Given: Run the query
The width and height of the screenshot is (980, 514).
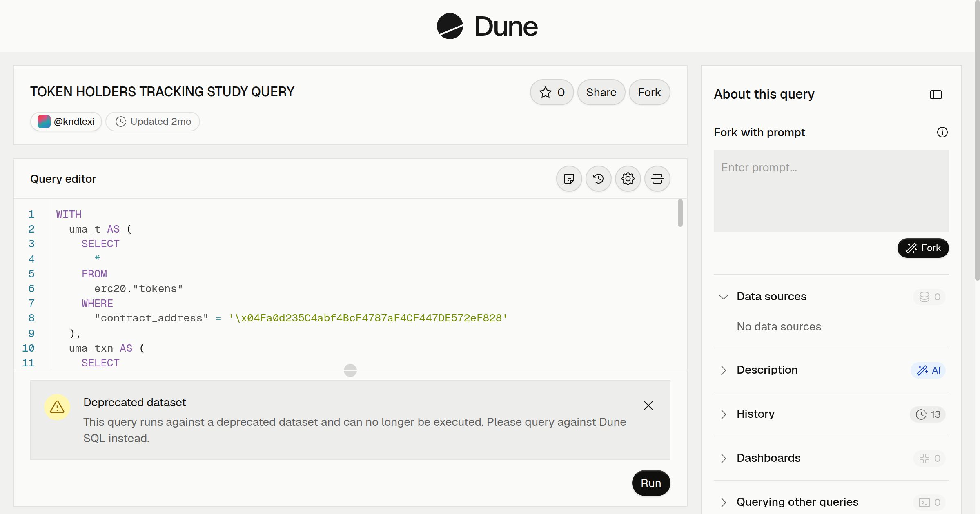Looking at the screenshot, I should 651,483.
